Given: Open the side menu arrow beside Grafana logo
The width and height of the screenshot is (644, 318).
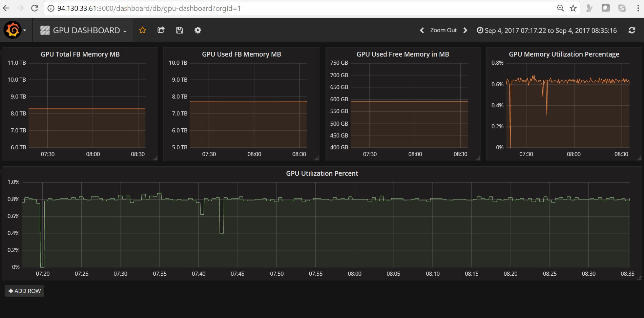Looking at the screenshot, I should [24, 30].
